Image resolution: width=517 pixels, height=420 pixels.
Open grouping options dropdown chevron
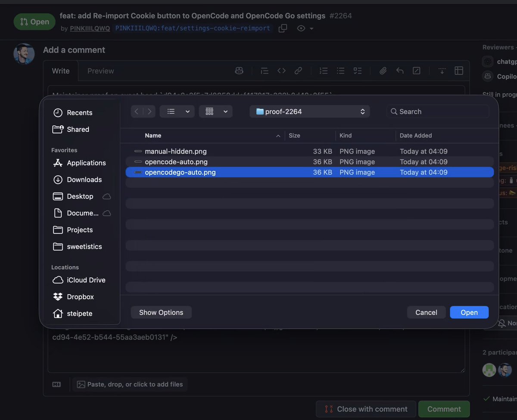tap(226, 112)
